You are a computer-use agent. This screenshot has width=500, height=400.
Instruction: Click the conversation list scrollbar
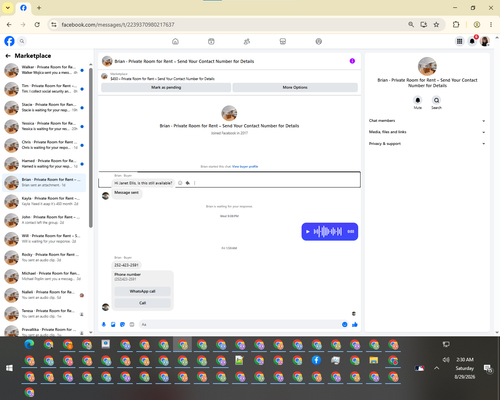point(91,148)
